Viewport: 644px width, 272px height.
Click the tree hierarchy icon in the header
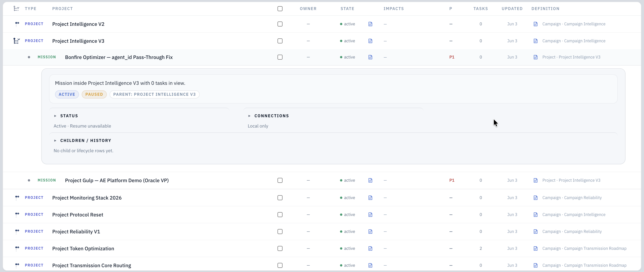click(x=16, y=8)
